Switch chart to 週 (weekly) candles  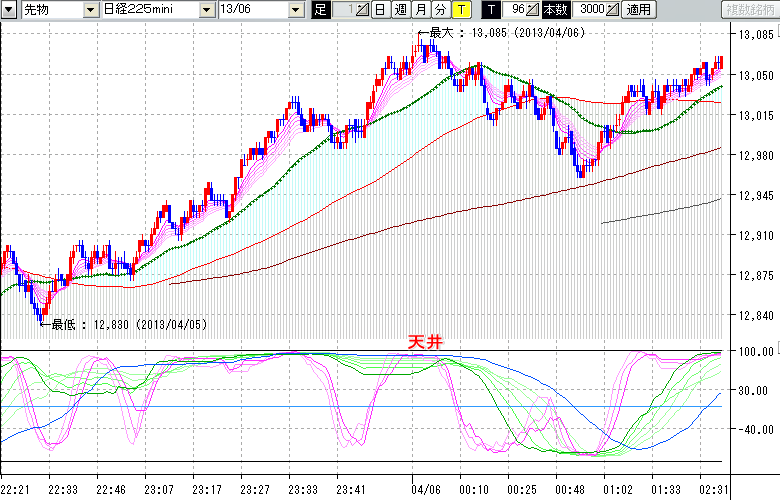click(401, 10)
